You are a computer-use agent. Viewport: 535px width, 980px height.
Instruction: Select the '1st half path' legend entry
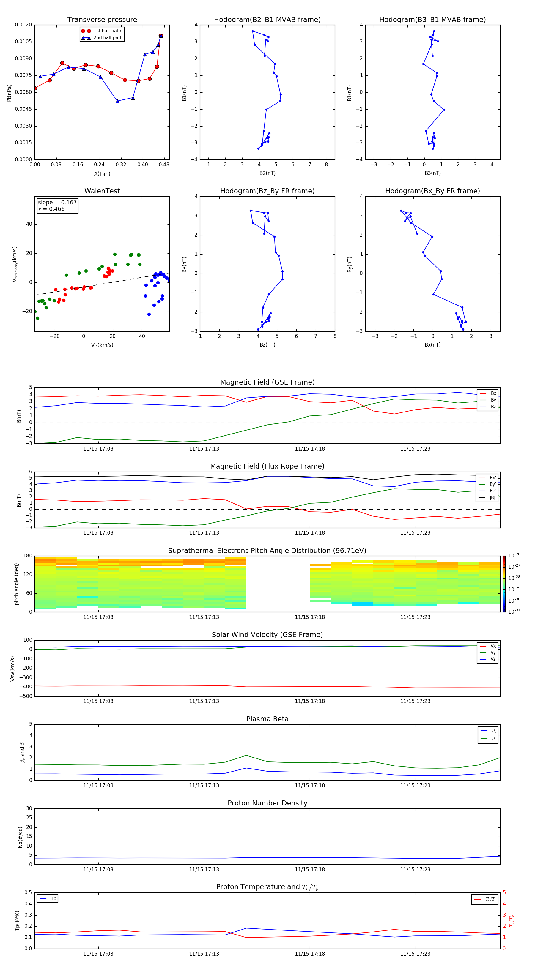tap(102, 31)
